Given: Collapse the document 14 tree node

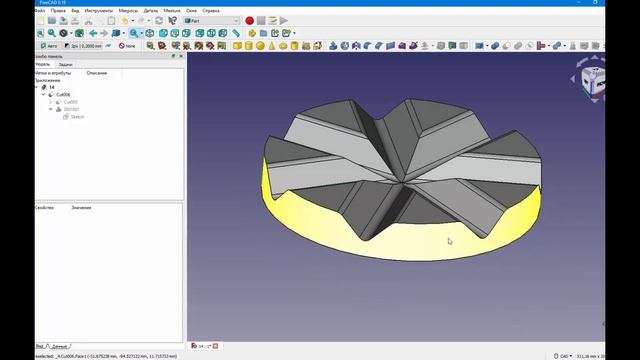Looking at the screenshot, I should (37, 87).
